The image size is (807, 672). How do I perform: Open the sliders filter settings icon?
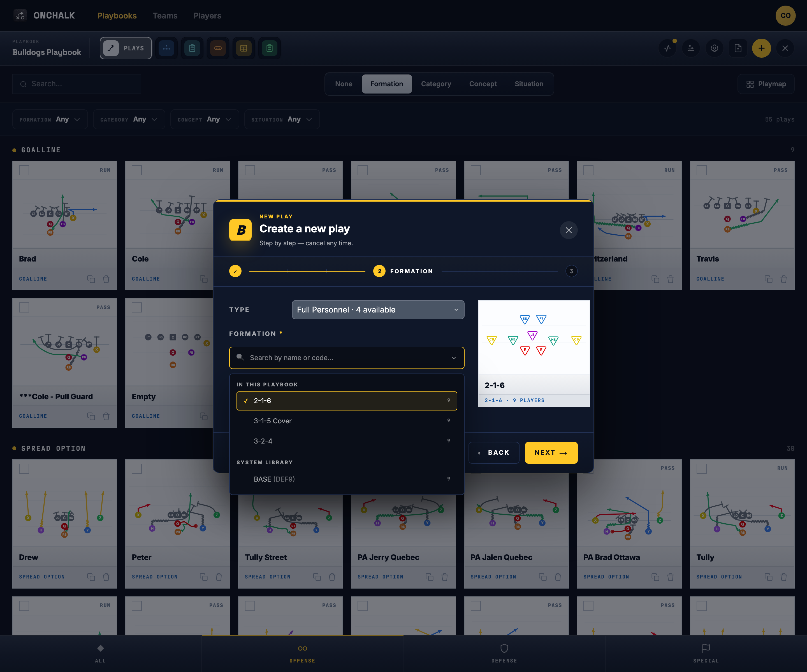pyautogui.click(x=691, y=48)
